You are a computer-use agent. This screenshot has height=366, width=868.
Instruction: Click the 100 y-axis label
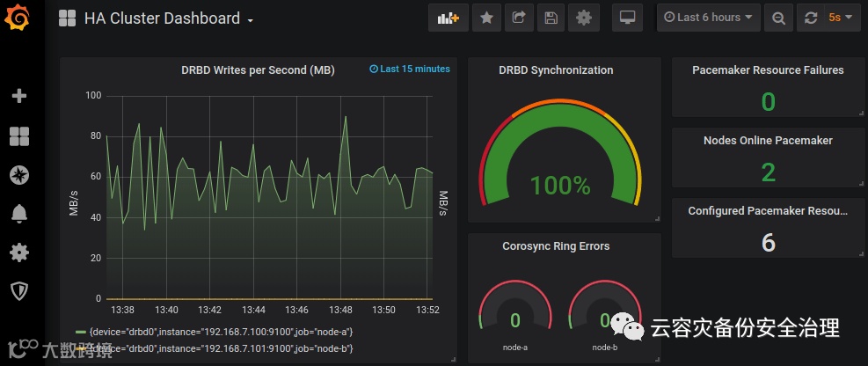click(x=93, y=96)
